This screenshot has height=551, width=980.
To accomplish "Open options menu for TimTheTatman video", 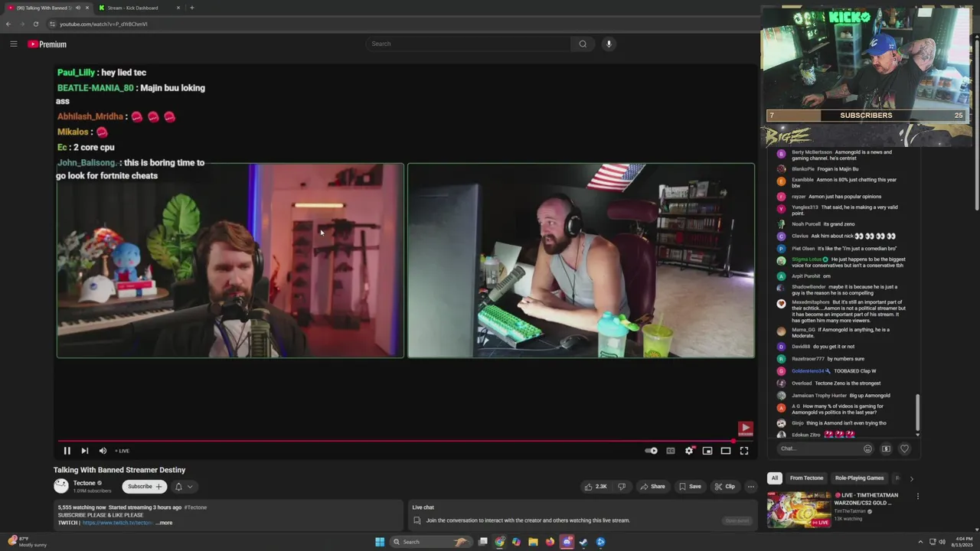I will (917, 496).
